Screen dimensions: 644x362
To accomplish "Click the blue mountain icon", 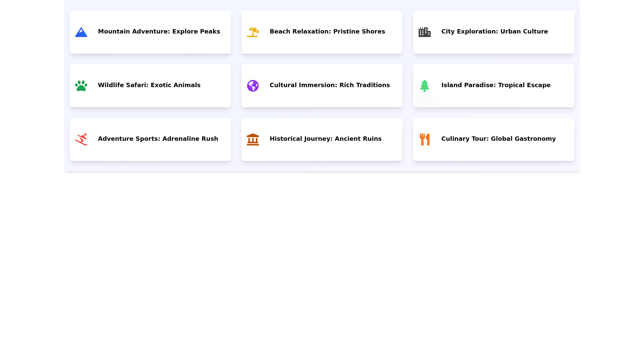I will (x=81, y=32).
